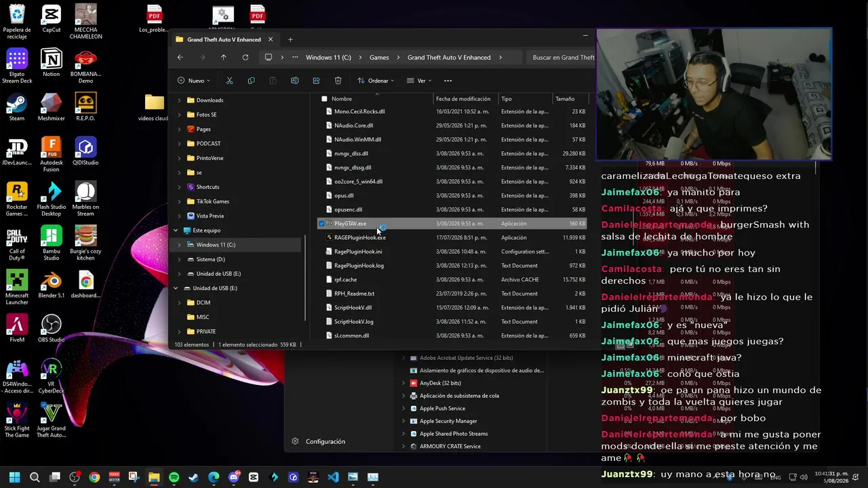Open the Nuevo dropdown menu

(x=193, y=81)
